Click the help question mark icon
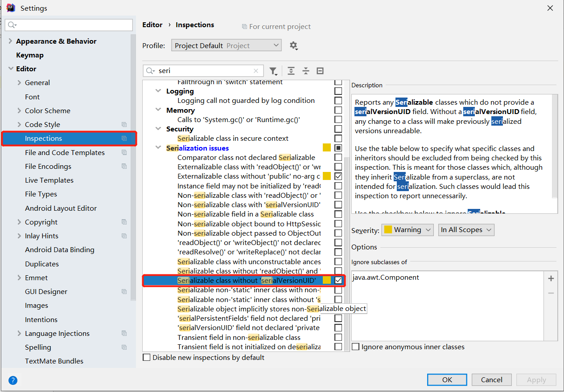 13,380
